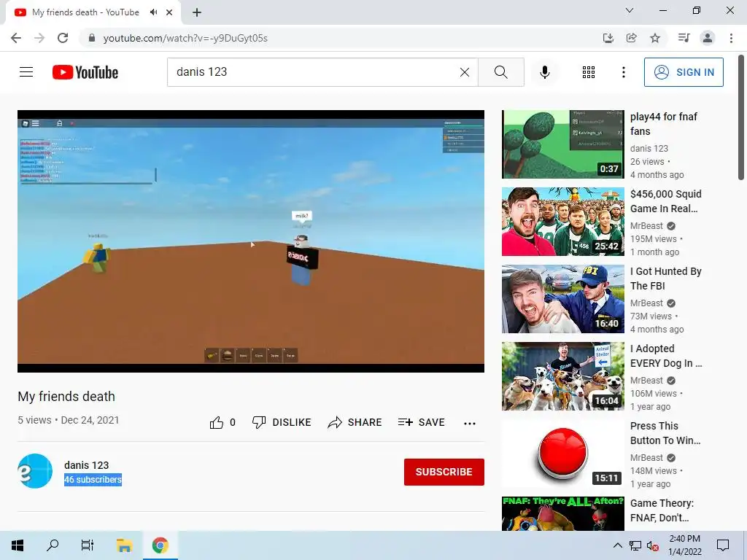This screenshot has width=747, height=560.
Task: Like the video with thumbs up
Action: (x=217, y=422)
